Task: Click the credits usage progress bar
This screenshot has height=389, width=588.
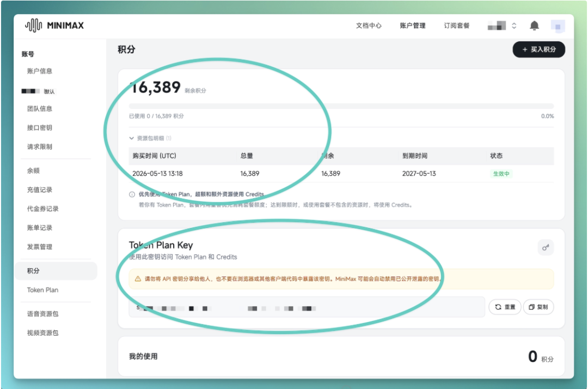Action: pos(341,106)
